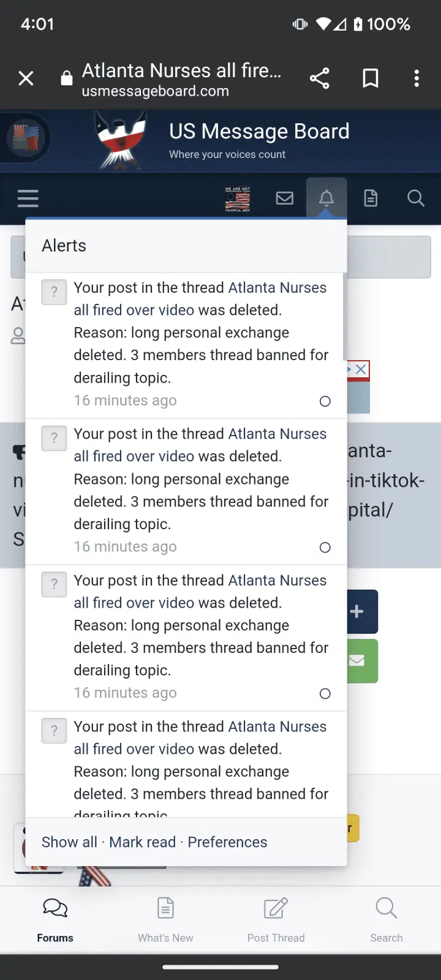Click the alerts bell icon

coord(326,198)
